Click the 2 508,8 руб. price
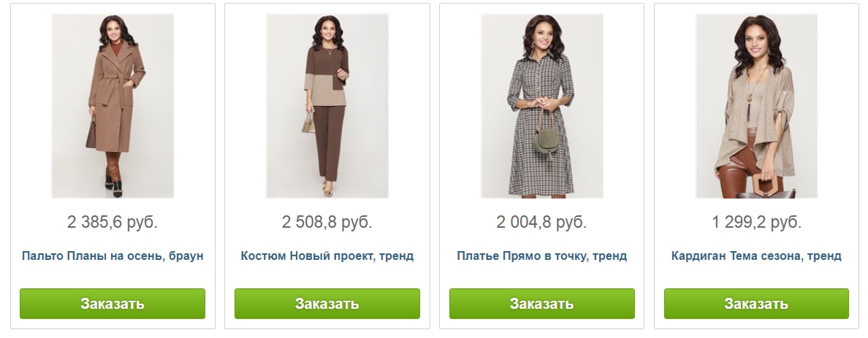Image resolution: width=868 pixels, height=338 pixels. pyautogui.click(x=327, y=223)
